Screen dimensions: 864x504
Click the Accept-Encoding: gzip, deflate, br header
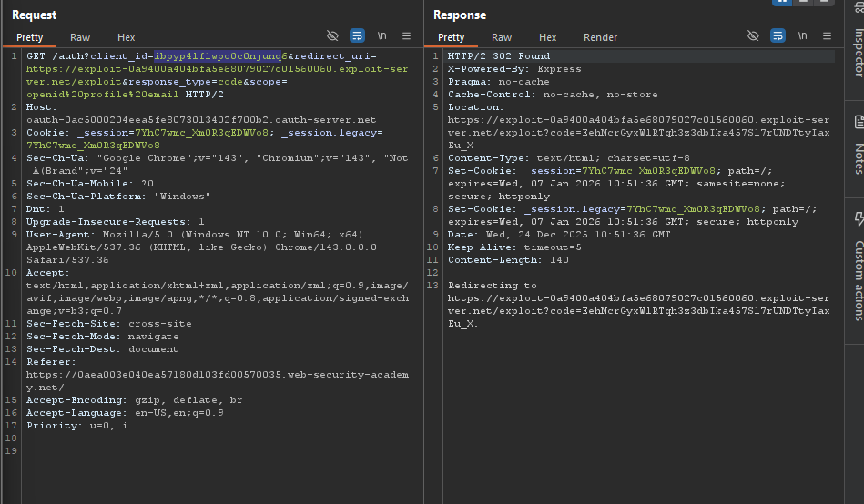pos(135,400)
